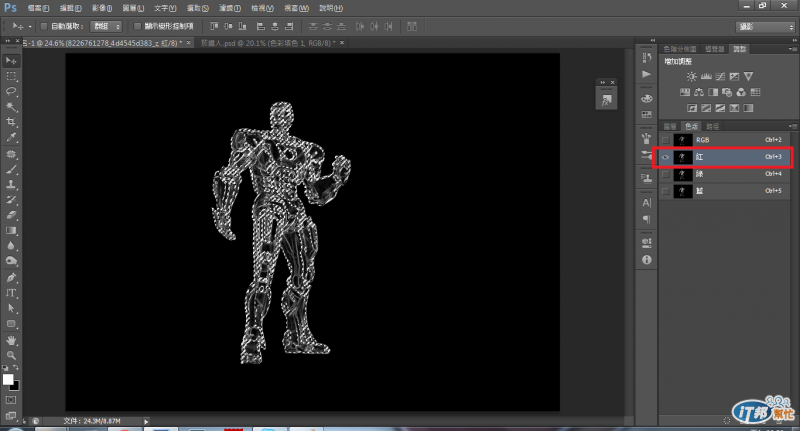
Task: Add a Brightness/Contrast adjustment (sun icon)
Action: coord(690,76)
